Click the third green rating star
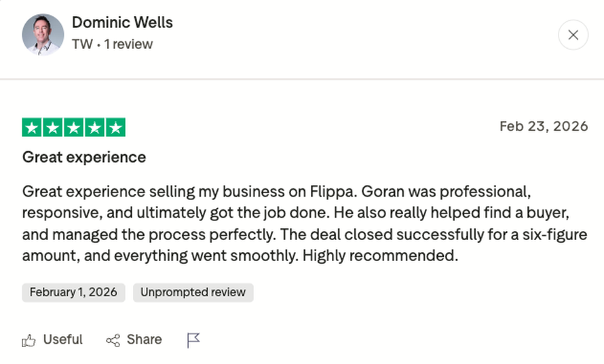The image size is (604, 364). (74, 127)
